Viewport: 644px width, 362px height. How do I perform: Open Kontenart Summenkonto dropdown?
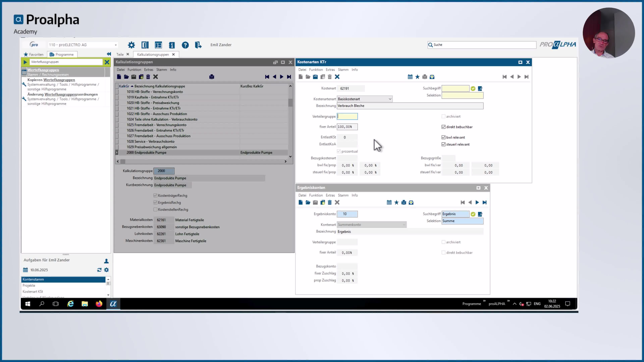tap(371, 225)
